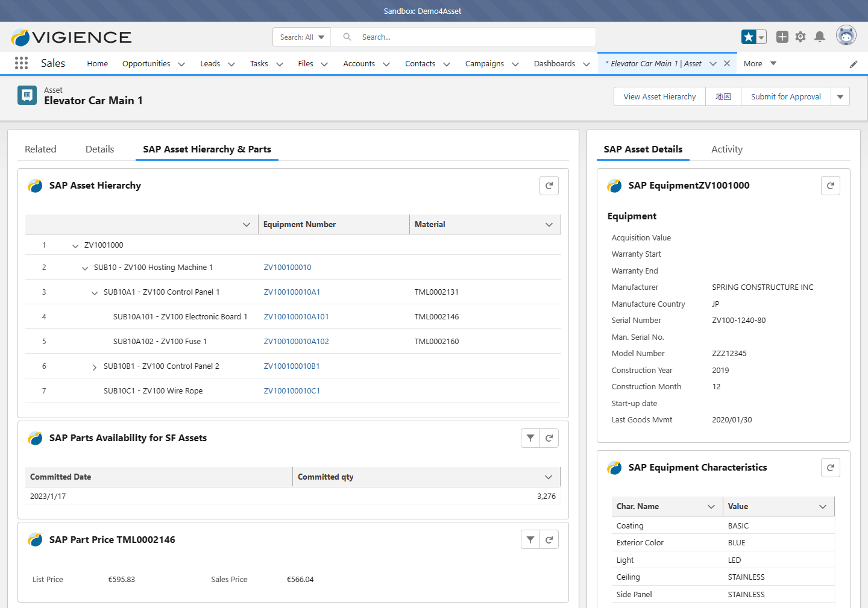This screenshot has height=608, width=868.
Task: Open the More navigation menu
Action: (x=759, y=63)
